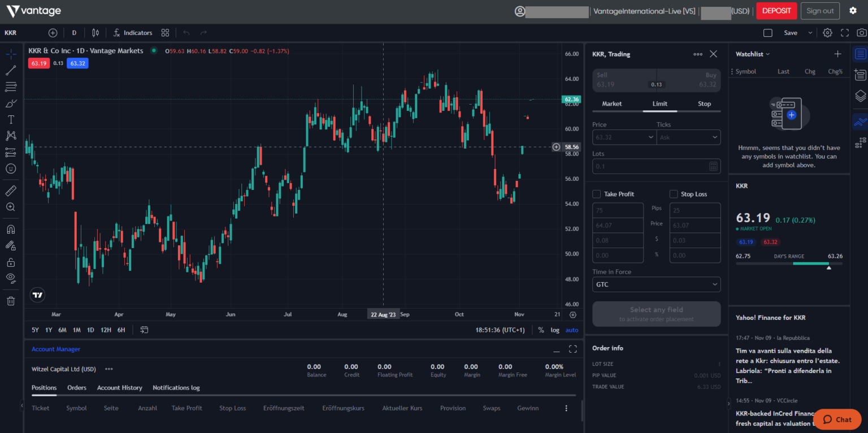Take a chart snapshot with camera icon
This screenshot has width=868, height=433.
pos(861,33)
